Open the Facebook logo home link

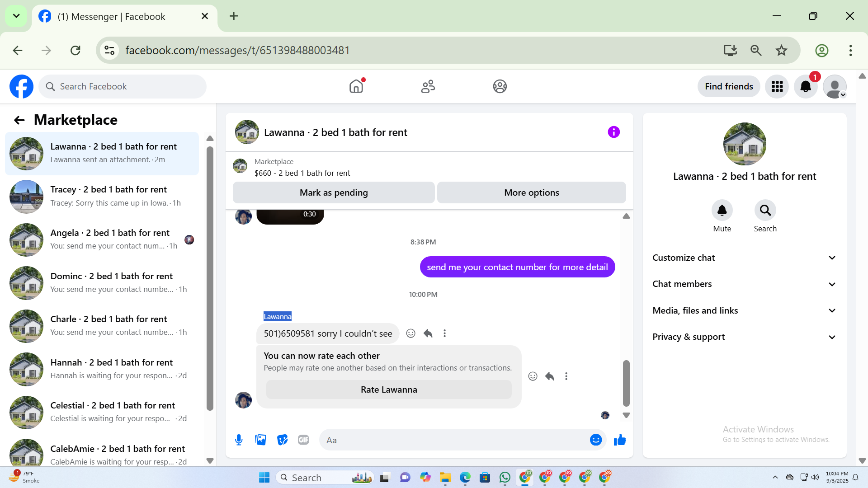21,86
